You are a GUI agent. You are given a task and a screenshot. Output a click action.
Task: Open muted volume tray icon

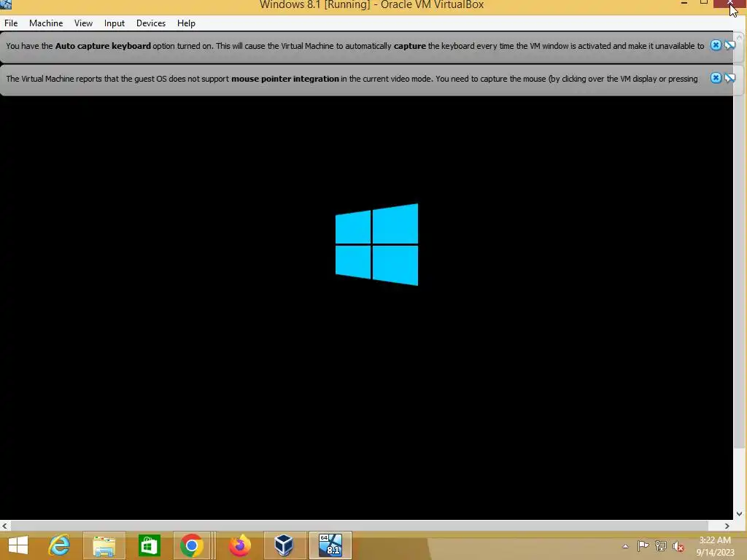[678, 546]
